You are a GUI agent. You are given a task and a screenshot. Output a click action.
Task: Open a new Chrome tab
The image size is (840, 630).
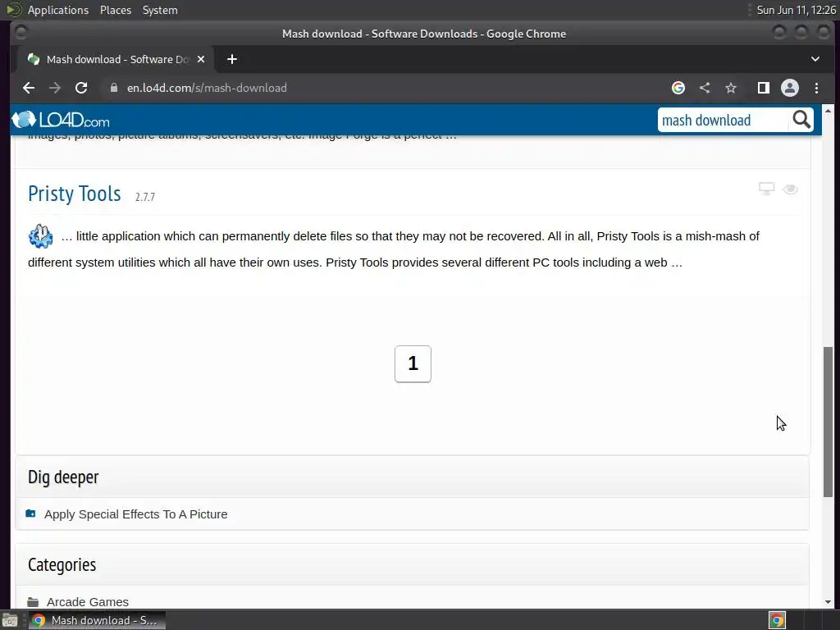click(232, 59)
